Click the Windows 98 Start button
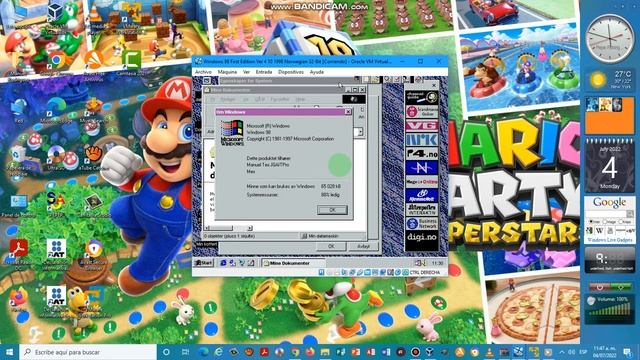The height and width of the screenshot is (360, 640). (204, 263)
